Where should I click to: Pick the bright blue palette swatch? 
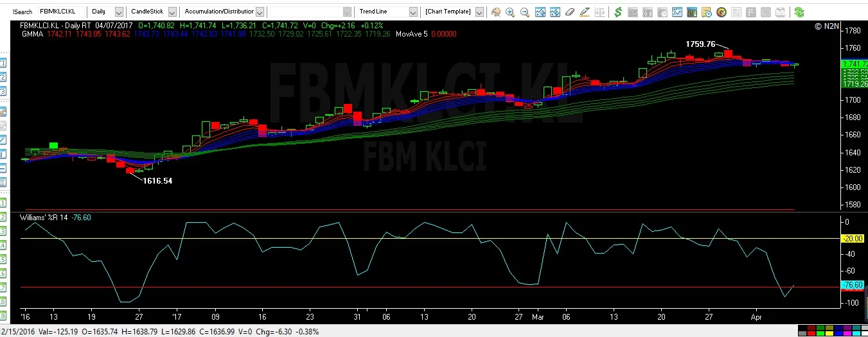[838, 333]
